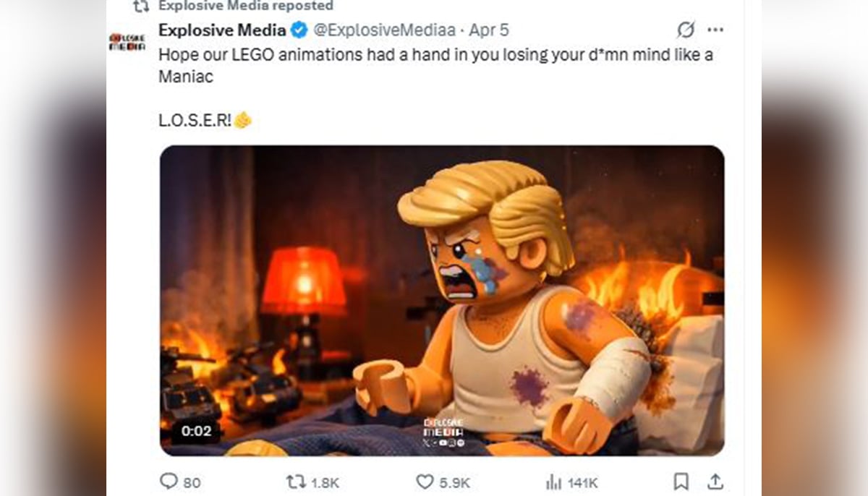Click the "Explosive Media reposted" label
Image resolution: width=868 pixels, height=496 pixels.
tap(245, 6)
